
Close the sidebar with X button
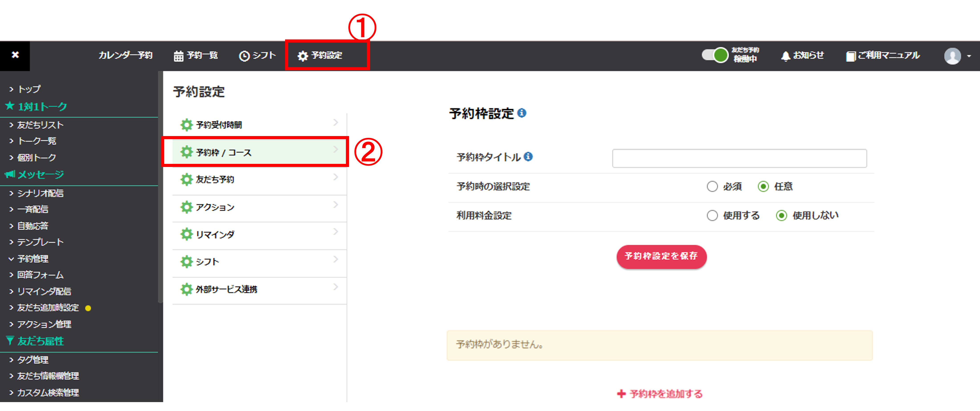(x=15, y=55)
